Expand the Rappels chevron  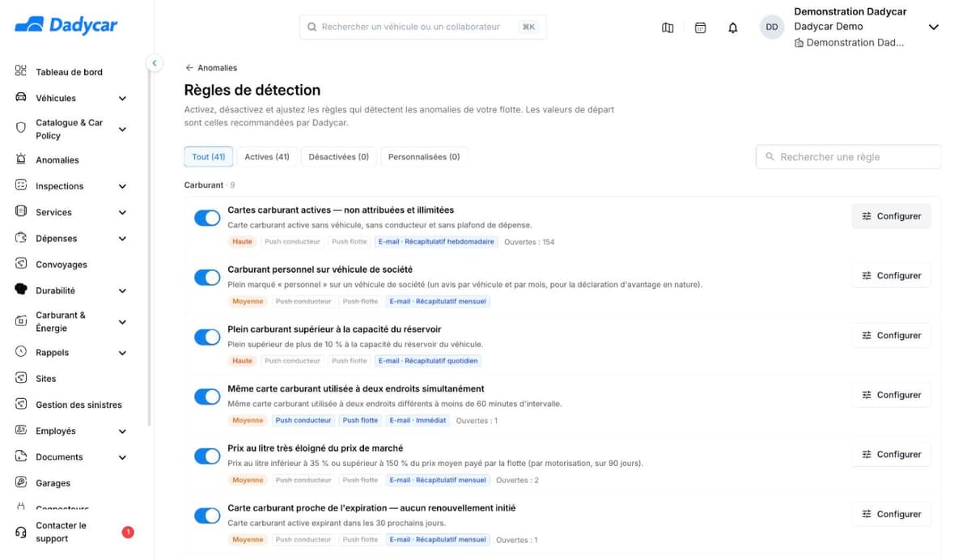click(x=122, y=353)
